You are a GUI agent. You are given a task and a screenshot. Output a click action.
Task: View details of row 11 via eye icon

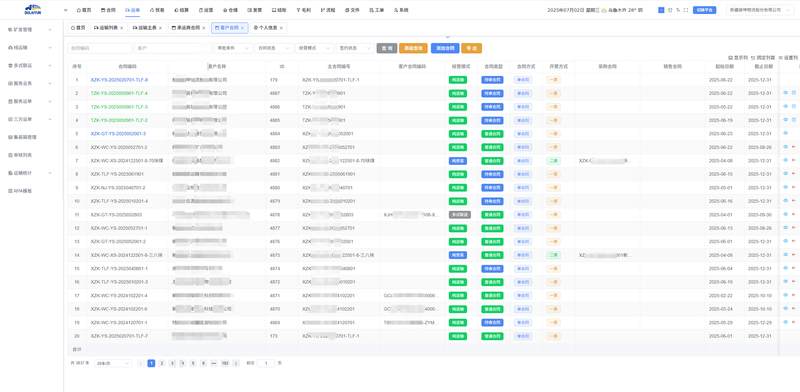tap(786, 214)
